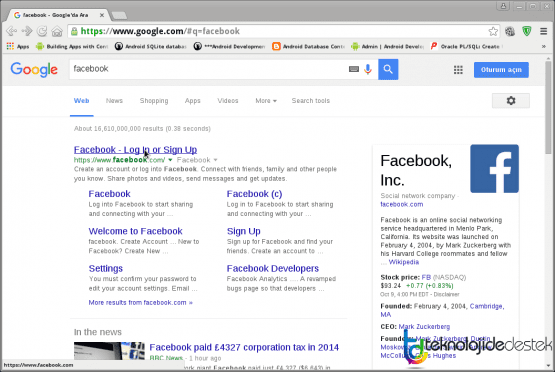The width and height of the screenshot is (555, 372).
Task: Click the blue magnifier search button
Action: pyautogui.click(x=388, y=69)
